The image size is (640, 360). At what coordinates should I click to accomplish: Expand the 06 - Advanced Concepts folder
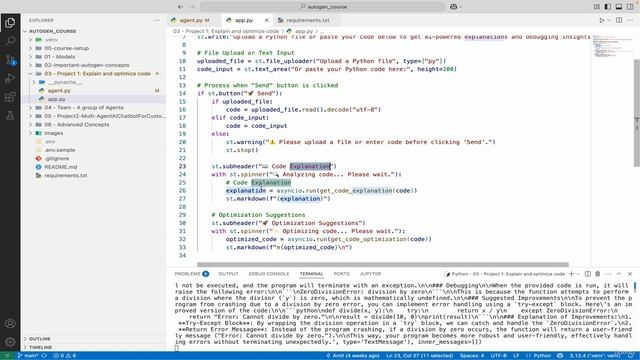pyautogui.click(x=30, y=124)
